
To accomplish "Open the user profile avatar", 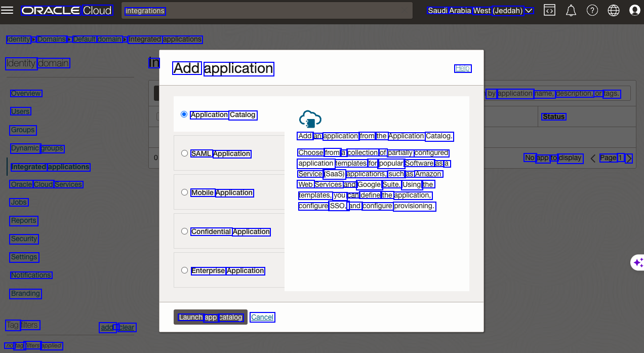I will [634, 10].
